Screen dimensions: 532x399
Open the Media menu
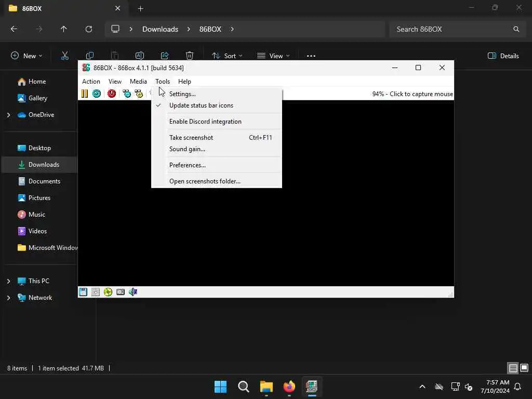138,82
